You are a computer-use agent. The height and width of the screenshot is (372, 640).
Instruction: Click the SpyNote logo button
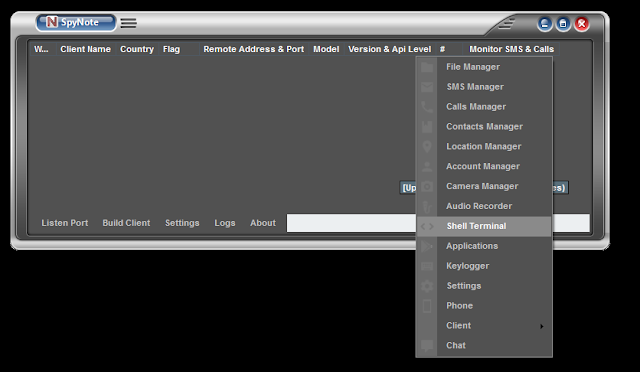(76, 22)
